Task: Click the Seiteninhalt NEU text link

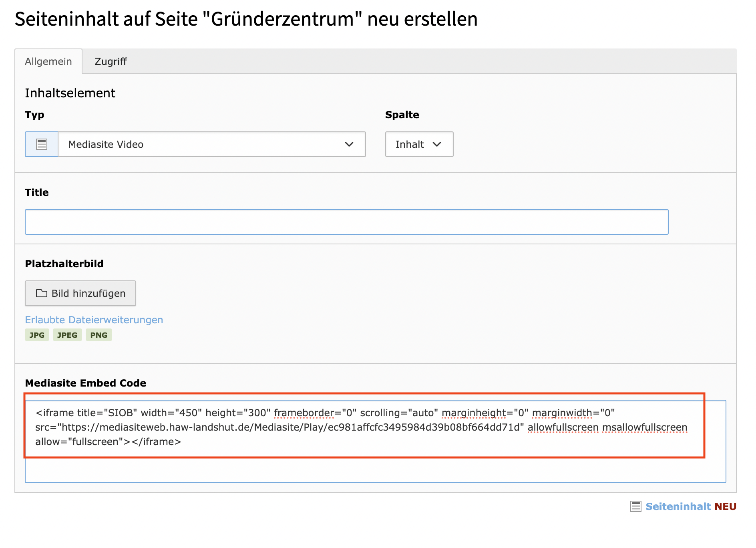Action: (x=691, y=506)
